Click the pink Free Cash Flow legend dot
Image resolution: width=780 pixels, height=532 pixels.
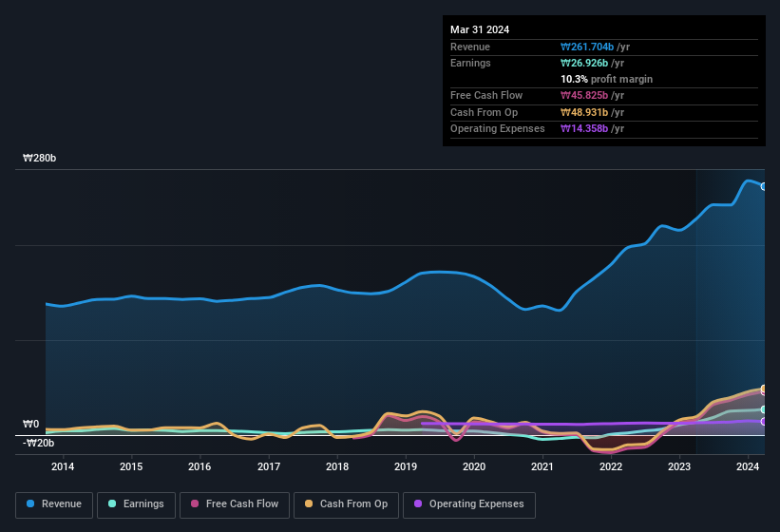coord(195,503)
